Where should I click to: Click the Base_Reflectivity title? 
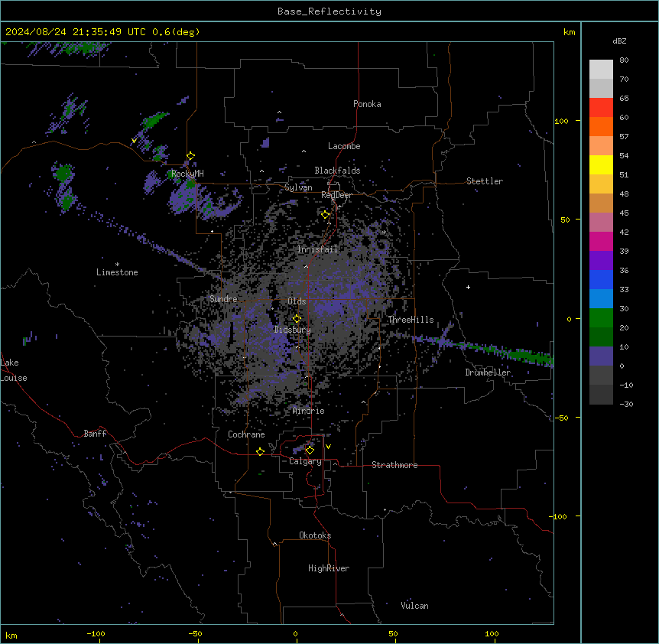pyautogui.click(x=329, y=11)
